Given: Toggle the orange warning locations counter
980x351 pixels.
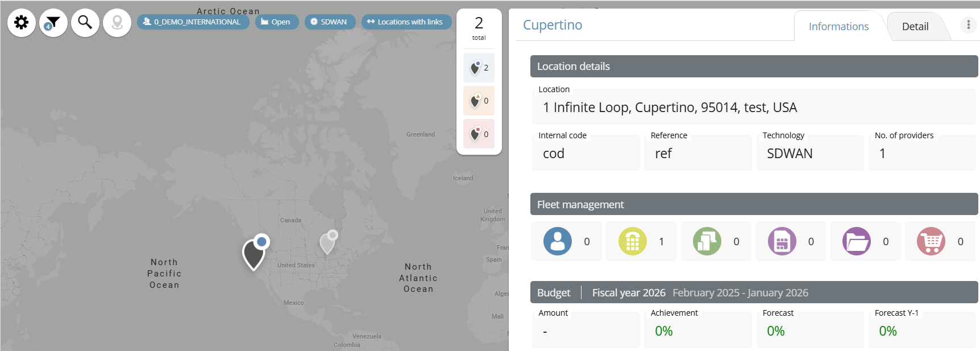Looking at the screenshot, I should [x=479, y=101].
